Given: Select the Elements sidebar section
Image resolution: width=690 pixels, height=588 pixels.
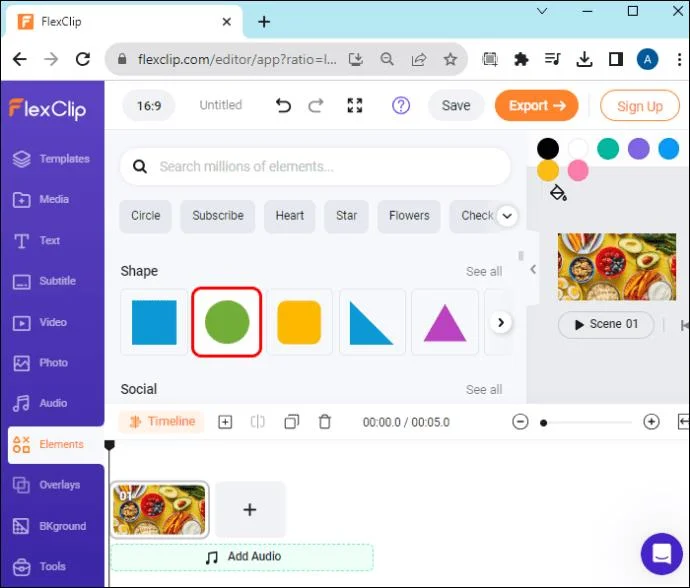Looking at the screenshot, I should 56,445.
